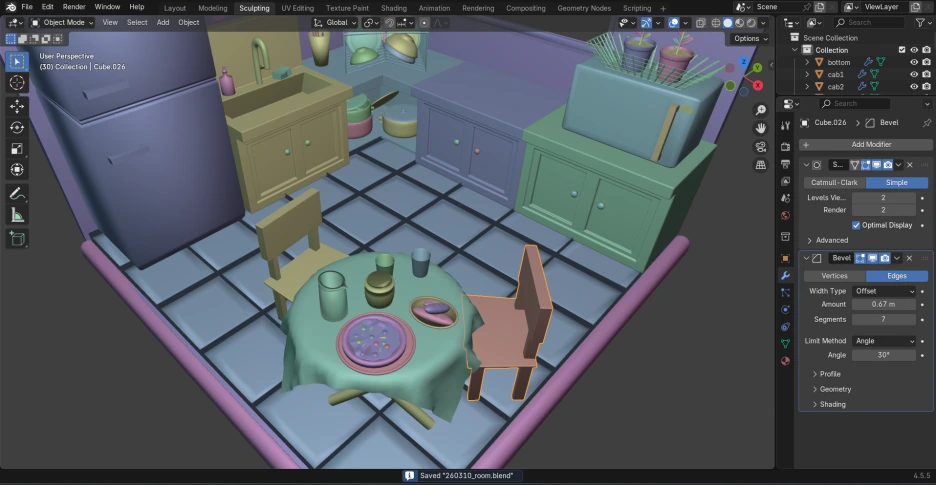Activate the Move tool
Viewport: 936px width, 485px height.
[x=17, y=106]
